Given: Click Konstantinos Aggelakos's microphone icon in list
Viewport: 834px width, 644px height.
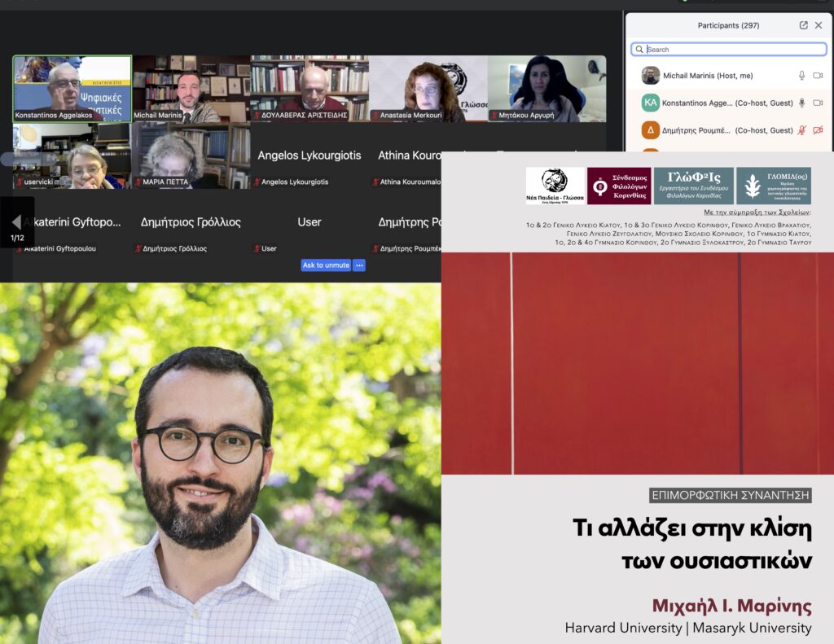Looking at the screenshot, I should 801,103.
